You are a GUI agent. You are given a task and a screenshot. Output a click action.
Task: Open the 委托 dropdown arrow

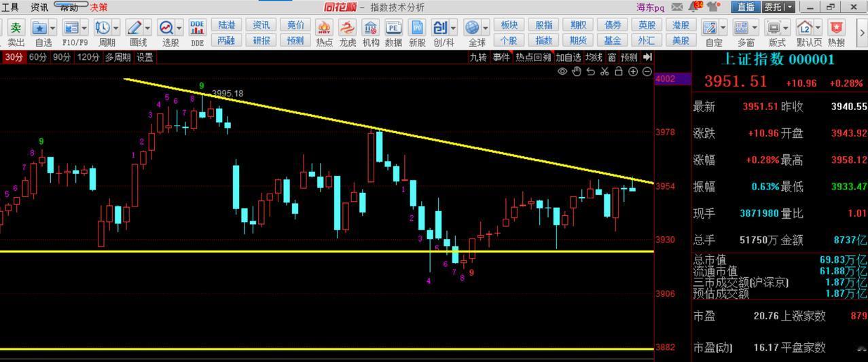[790, 7]
